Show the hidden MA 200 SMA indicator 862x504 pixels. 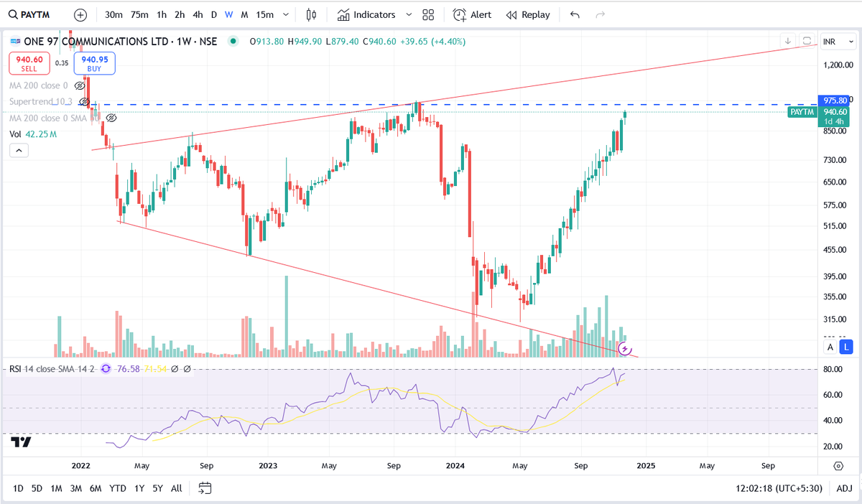(111, 118)
